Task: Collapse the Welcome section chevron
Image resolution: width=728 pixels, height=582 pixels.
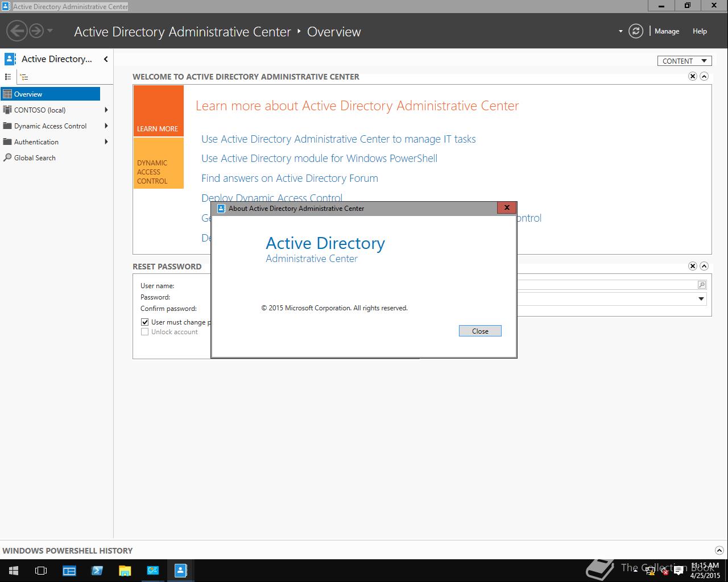Action: [704, 76]
